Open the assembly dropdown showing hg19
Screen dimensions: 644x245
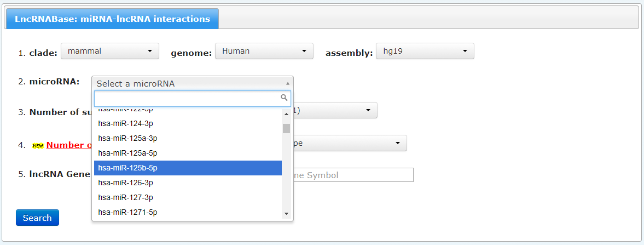point(425,51)
